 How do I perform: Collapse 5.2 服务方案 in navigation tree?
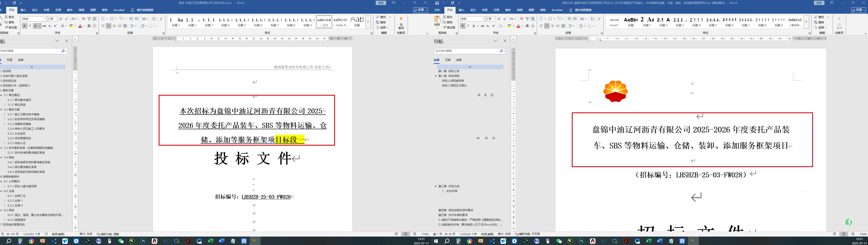1,110
